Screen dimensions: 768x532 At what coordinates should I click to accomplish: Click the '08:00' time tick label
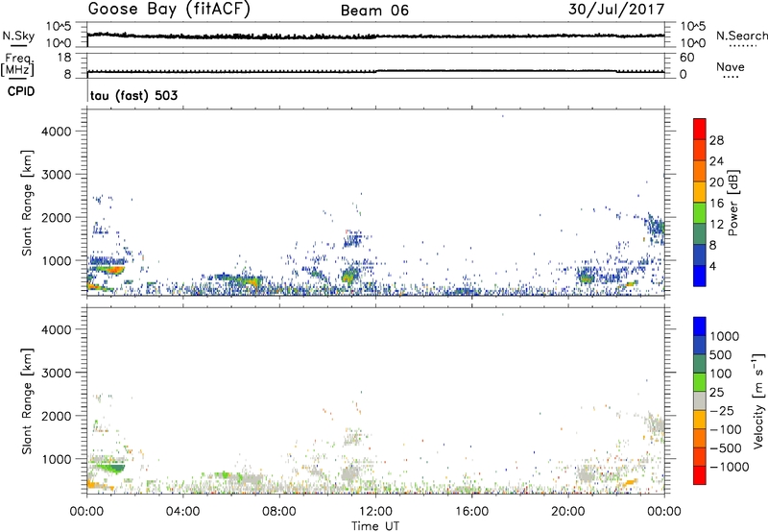(278, 512)
